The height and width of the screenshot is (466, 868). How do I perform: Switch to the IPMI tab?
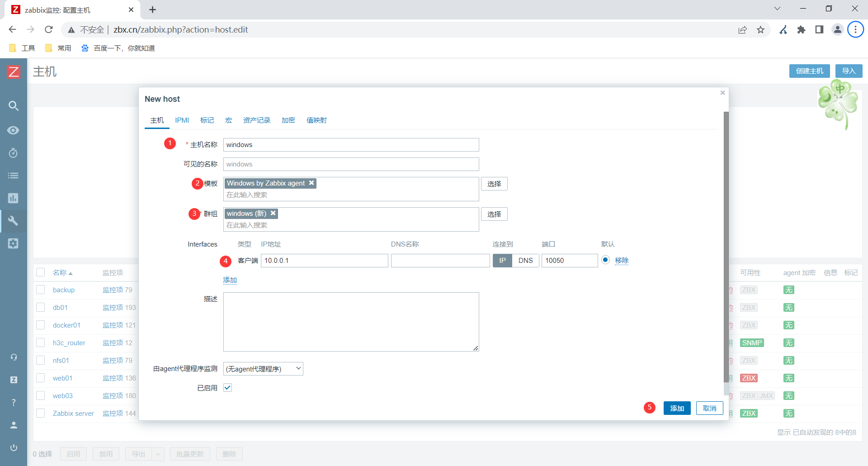182,120
